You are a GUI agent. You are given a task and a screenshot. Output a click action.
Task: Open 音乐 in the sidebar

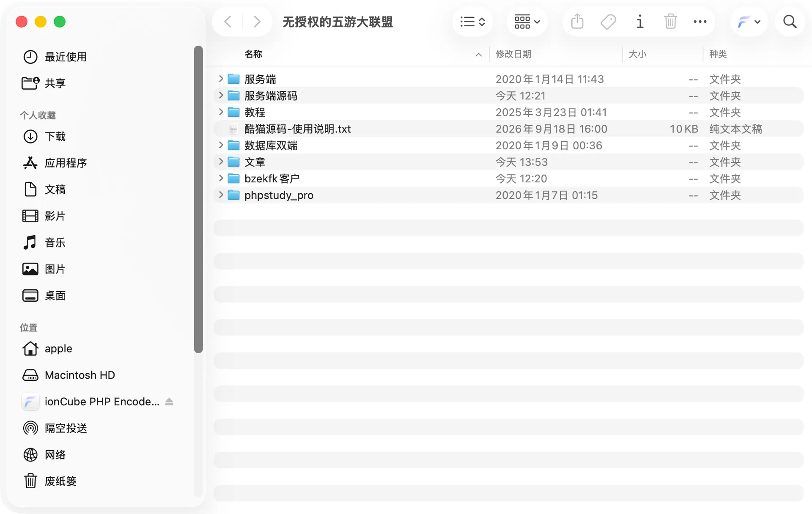(55, 242)
